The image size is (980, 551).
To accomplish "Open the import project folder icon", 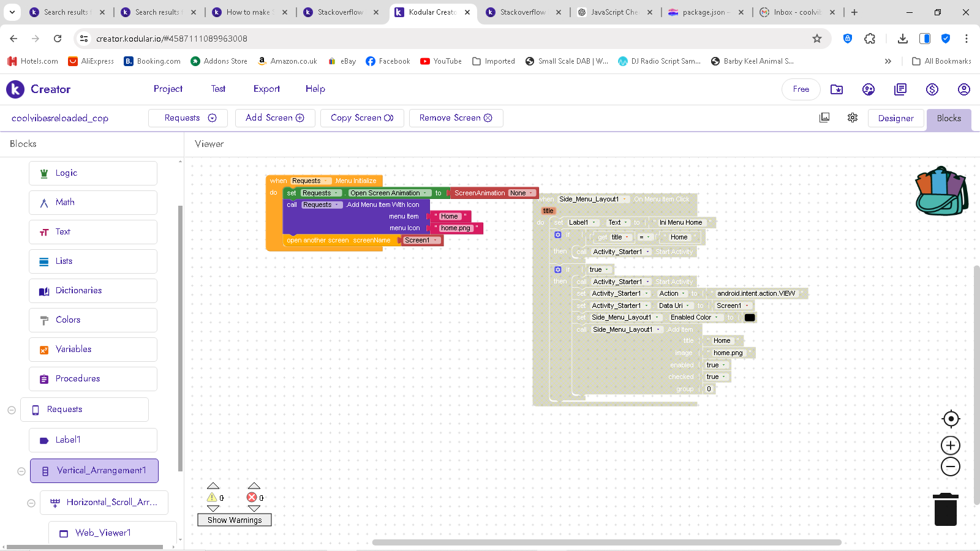I will pos(837,89).
